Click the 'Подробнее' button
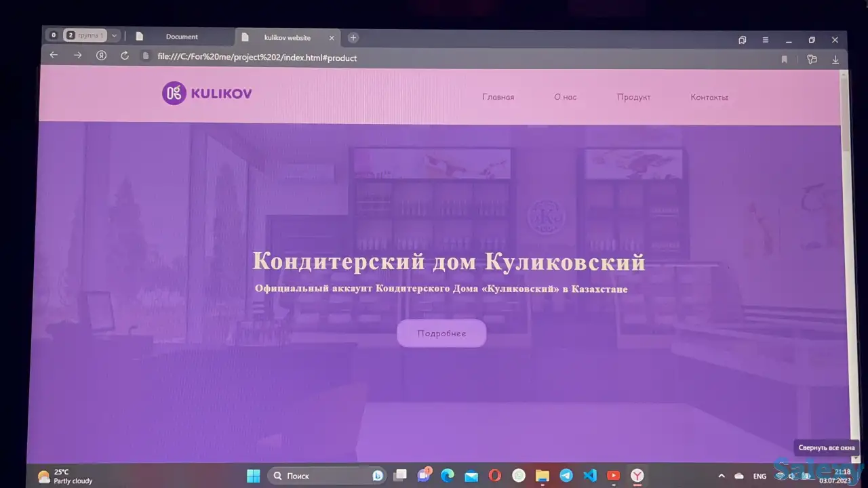This screenshot has height=488, width=868. tap(441, 333)
